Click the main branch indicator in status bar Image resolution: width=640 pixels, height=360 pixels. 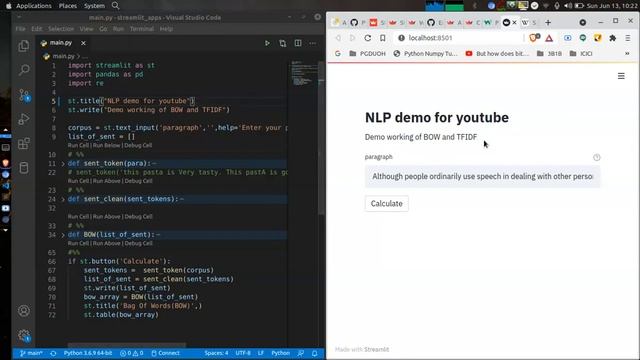click(x=31, y=353)
